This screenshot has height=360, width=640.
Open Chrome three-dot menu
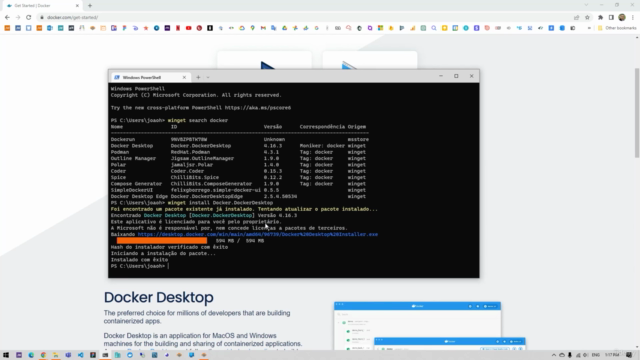pos(633,18)
